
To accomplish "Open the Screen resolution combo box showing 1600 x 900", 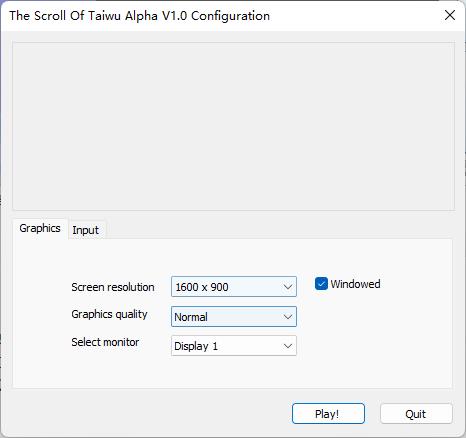I will [234, 287].
